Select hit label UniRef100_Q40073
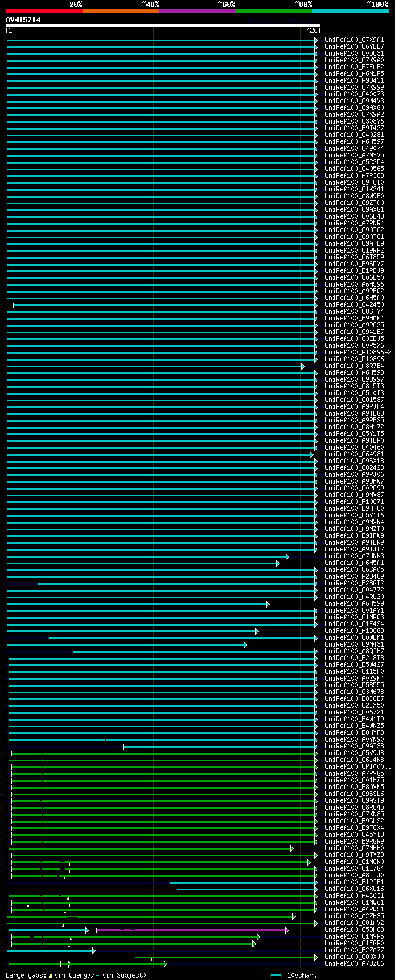This screenshot has width=395, height=980. pyautogui.click(x=354, y=94)
